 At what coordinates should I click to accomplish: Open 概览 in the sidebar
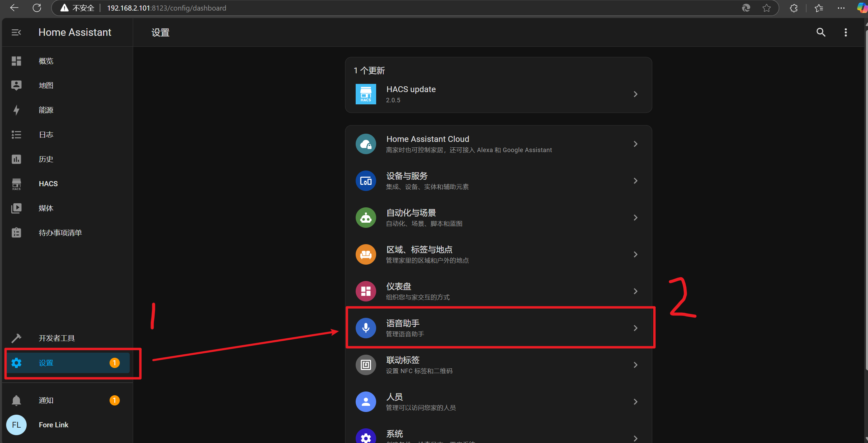tap(46, 61)
